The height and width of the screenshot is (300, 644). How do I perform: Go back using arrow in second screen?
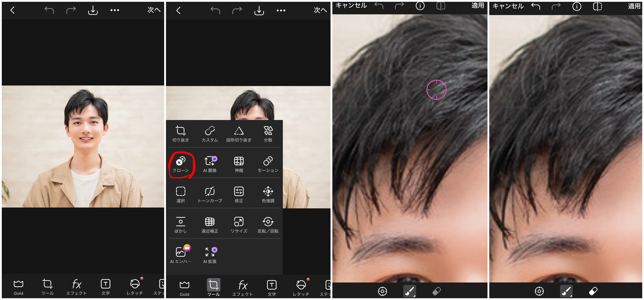(x=178, y=10)
